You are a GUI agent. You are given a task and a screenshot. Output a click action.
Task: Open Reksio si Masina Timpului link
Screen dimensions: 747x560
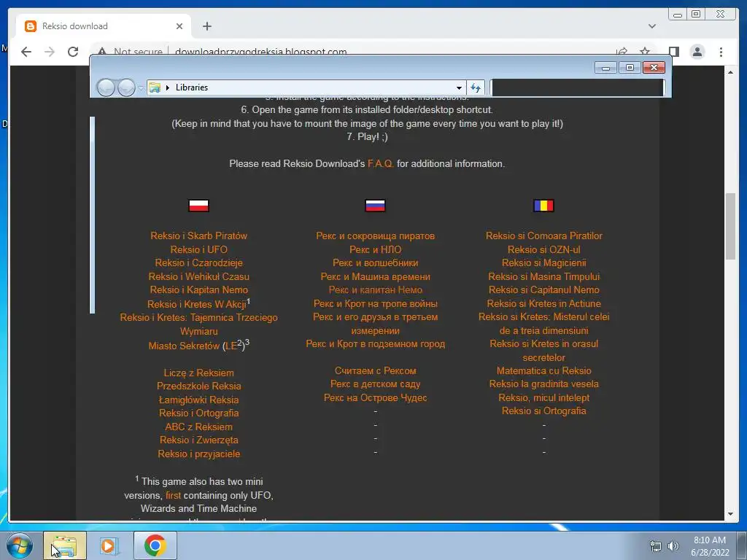543,276
